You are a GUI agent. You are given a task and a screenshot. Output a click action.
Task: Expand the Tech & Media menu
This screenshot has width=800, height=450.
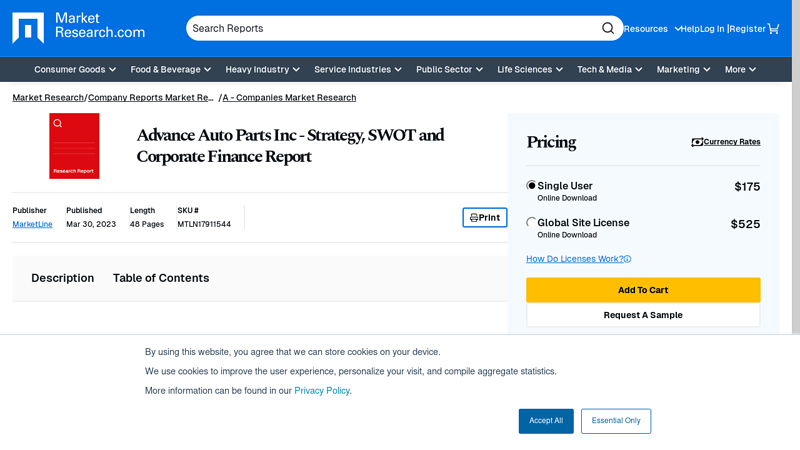pyautogui.click(x=609, y=69)
